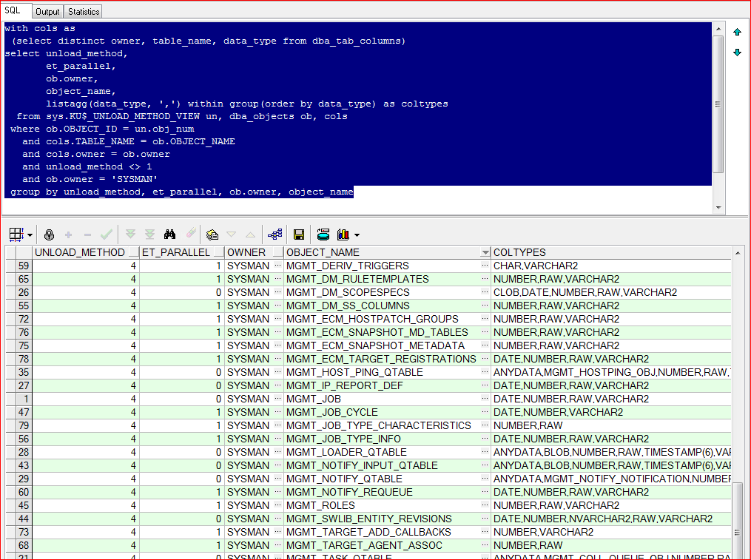Switch to the Statistics tab

point(84,12)
